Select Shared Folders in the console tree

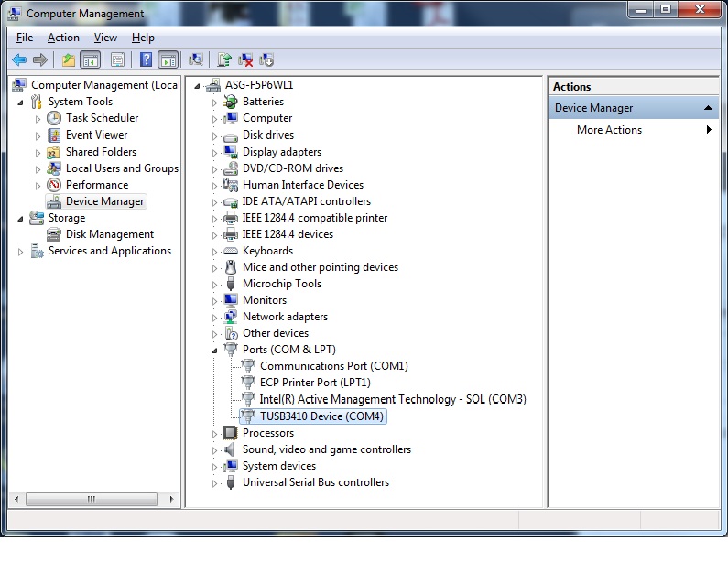click(101, 152)
